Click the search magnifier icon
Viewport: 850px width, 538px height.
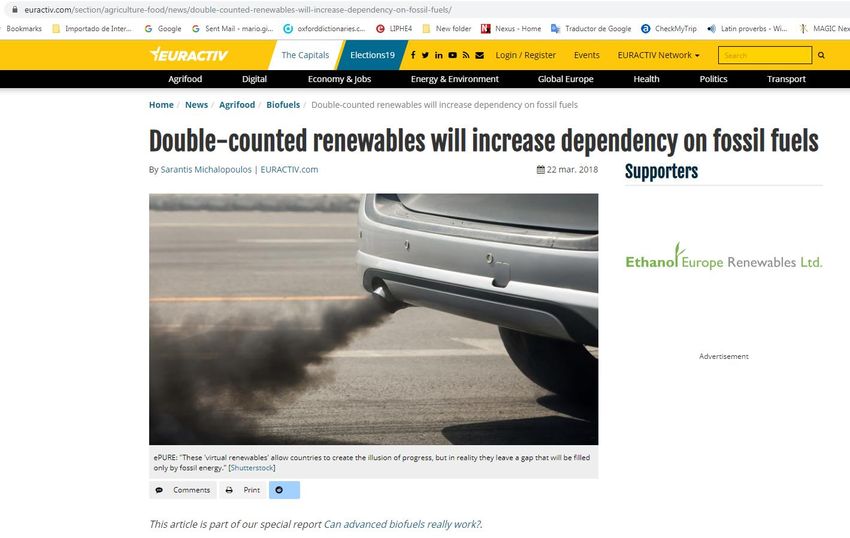pyautogui.click(x=821, y=55)
